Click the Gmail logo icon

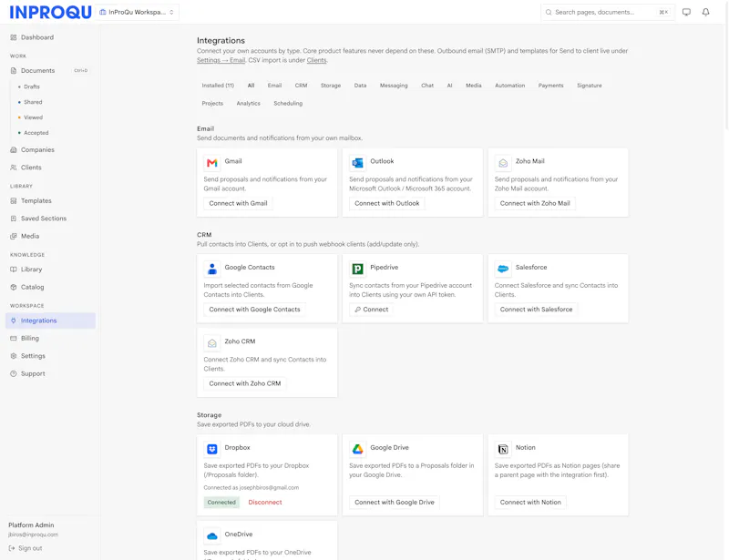[212, 163]
